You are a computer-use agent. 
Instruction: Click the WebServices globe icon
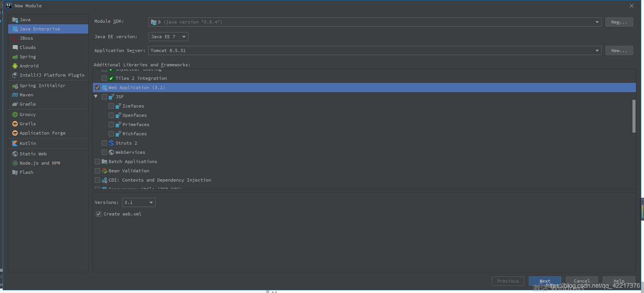[111, 152]
